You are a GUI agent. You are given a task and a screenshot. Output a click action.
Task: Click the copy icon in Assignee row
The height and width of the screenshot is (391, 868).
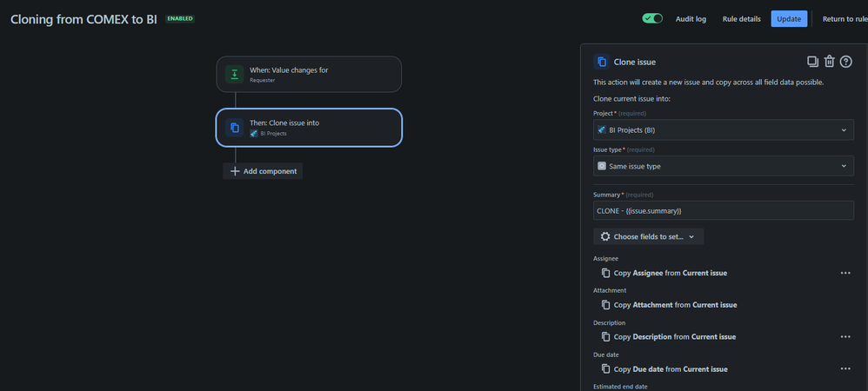tap(606, 273)
